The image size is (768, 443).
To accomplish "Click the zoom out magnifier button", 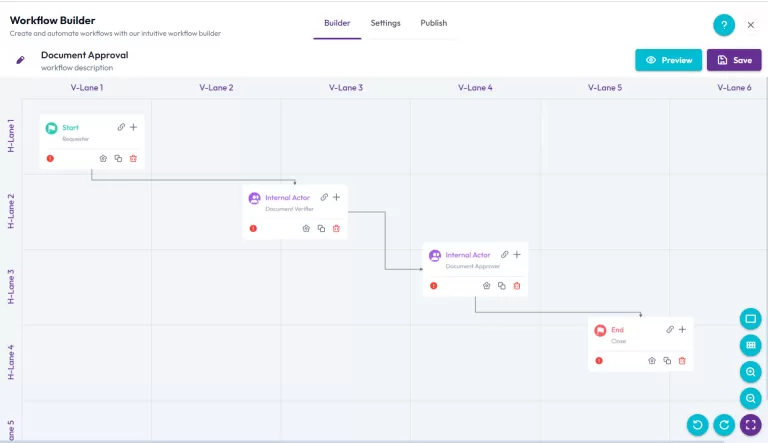I will [750, 398].
